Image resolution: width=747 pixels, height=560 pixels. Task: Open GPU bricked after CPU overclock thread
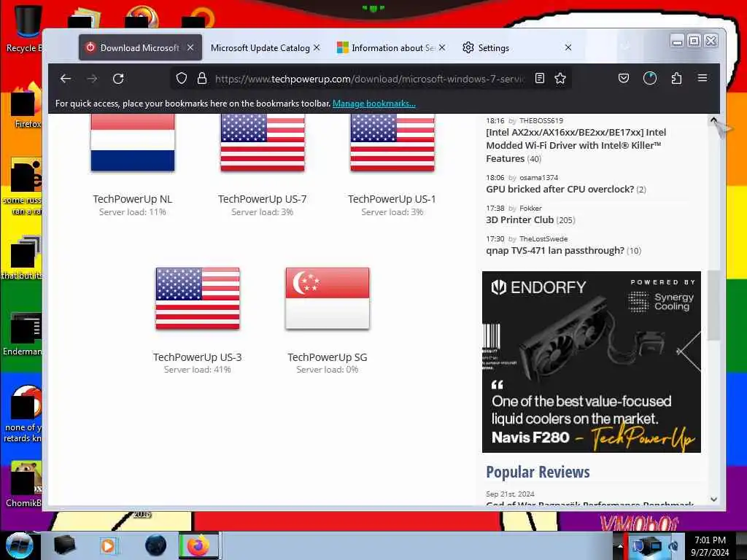click(560, 189)
